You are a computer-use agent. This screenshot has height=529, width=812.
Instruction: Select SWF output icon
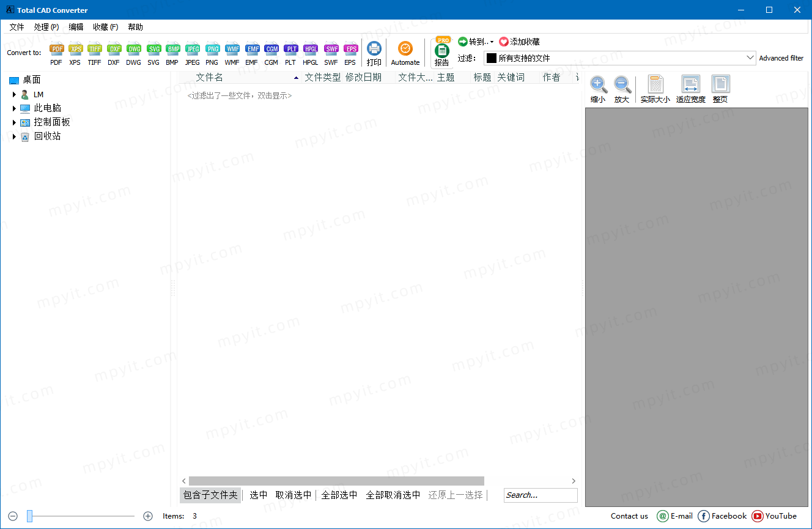[331, 54]
